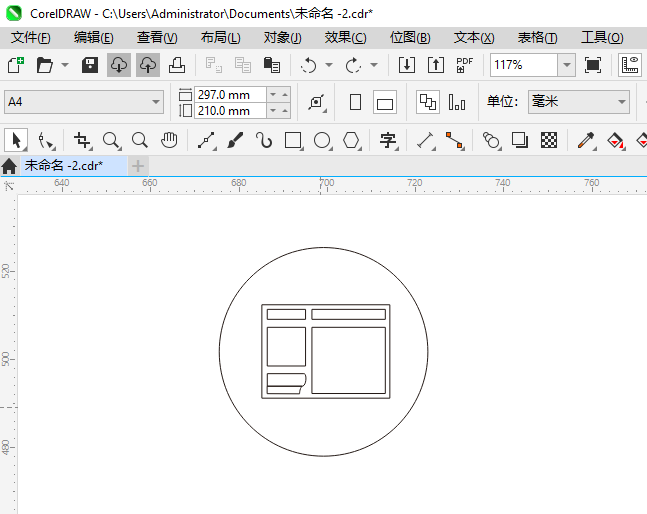Click the Cut icon

(x=214, y=65)
